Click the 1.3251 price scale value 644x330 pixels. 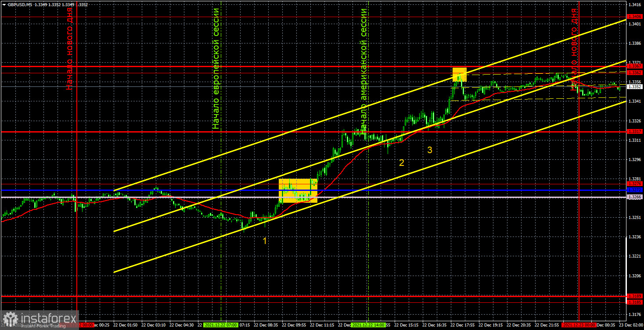point(635,218)
